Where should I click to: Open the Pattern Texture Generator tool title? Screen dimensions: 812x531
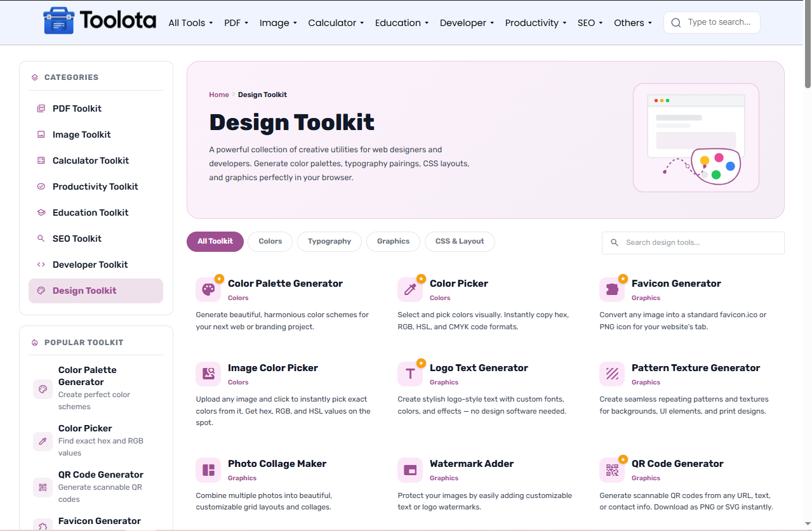pyautogui.click(x=696, y=368)
